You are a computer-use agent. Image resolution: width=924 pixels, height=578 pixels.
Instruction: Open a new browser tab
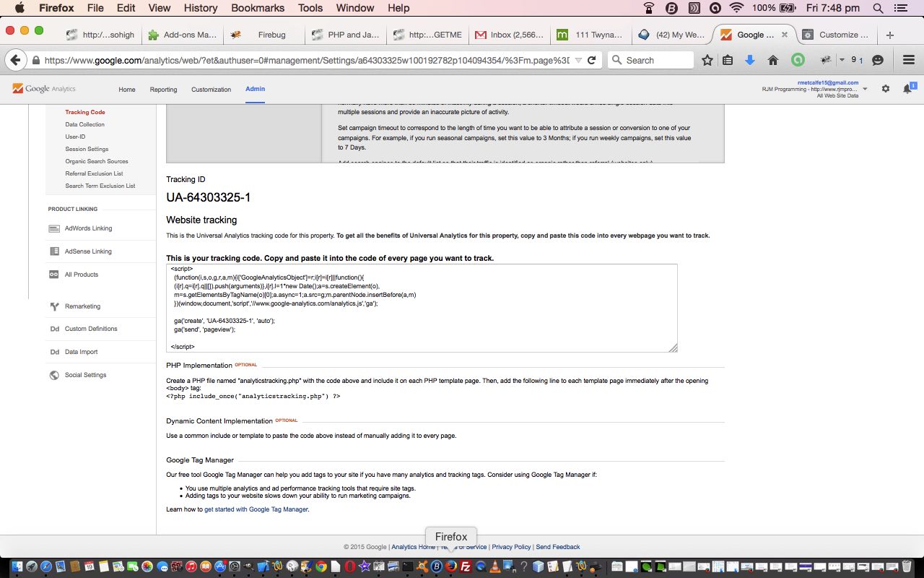click(x=890, y=35)
